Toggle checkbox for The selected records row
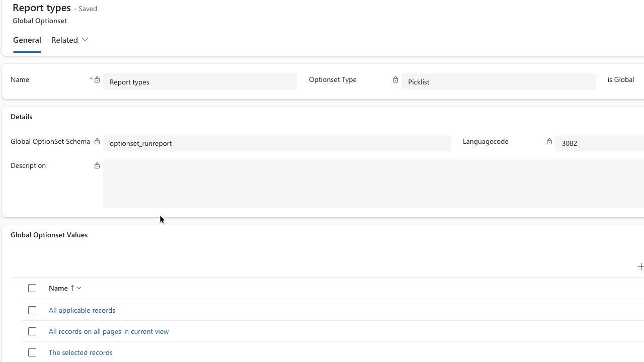The image size is (644, 362). coord(32,352)
